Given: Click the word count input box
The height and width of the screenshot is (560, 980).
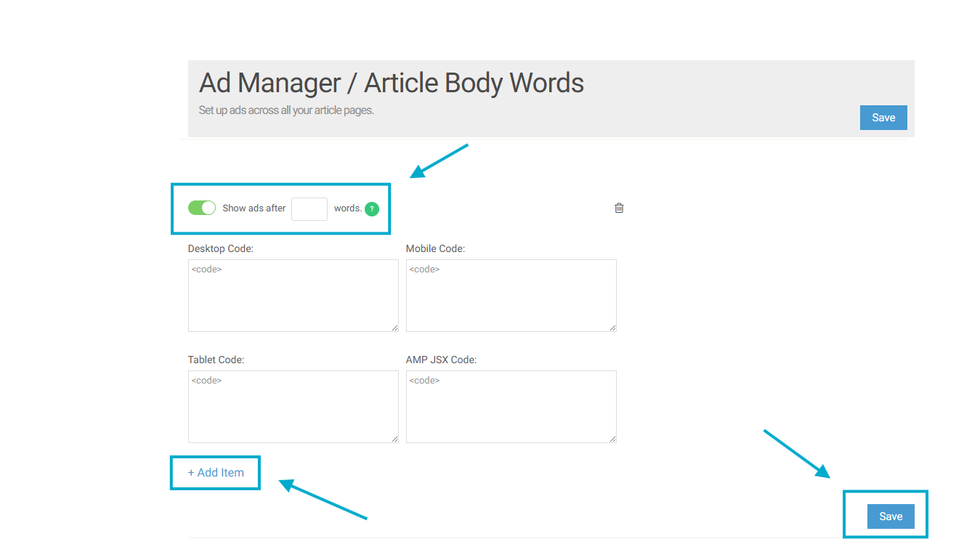Looking at the screenshot, I should pos(309,209).
